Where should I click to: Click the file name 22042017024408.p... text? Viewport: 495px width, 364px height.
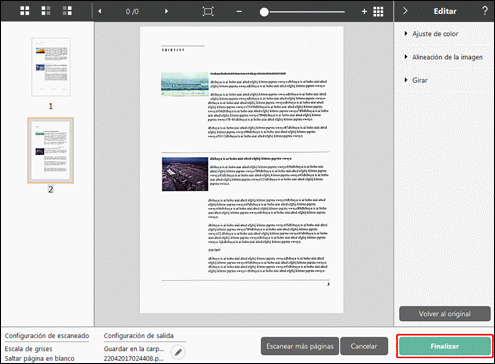[133, 359]
